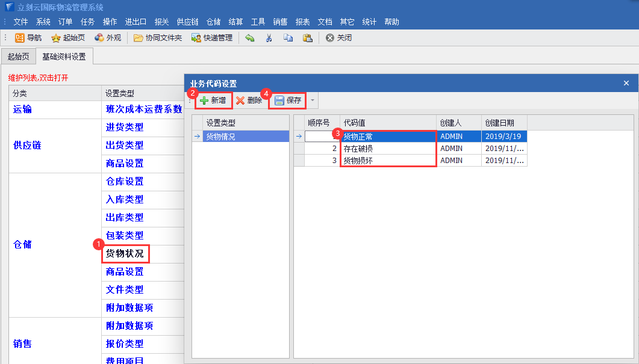Click the 导航 navigation toolbar icon
Image resolution: width=639 pixels, height=364 pixels.
click(x=28, y=38)
